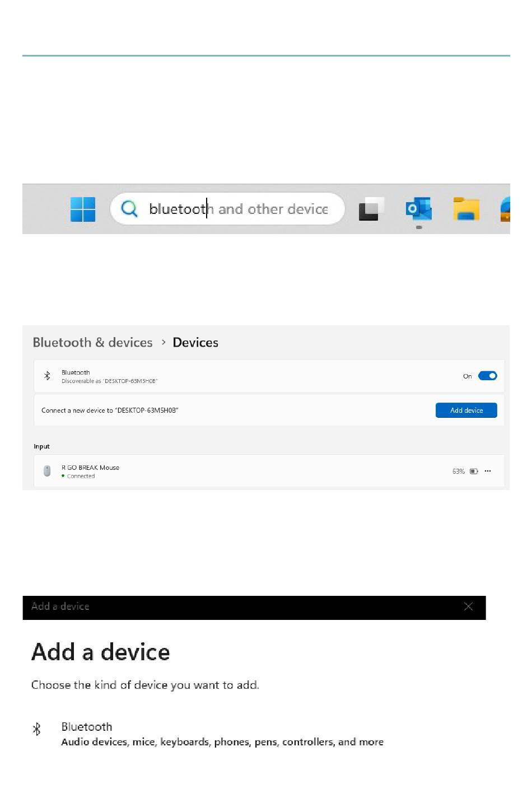
Task: Click the search magnifier icon
Action: (129, 208)
